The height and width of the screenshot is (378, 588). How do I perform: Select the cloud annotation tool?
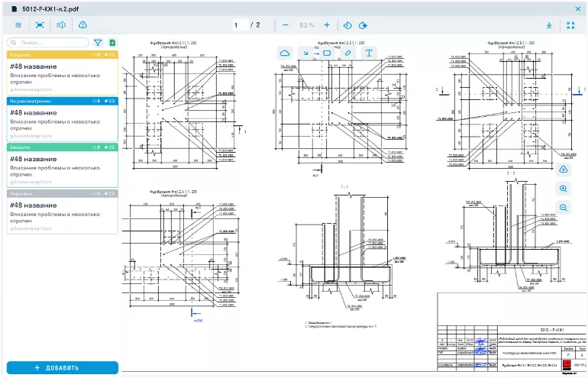point(285,53)
